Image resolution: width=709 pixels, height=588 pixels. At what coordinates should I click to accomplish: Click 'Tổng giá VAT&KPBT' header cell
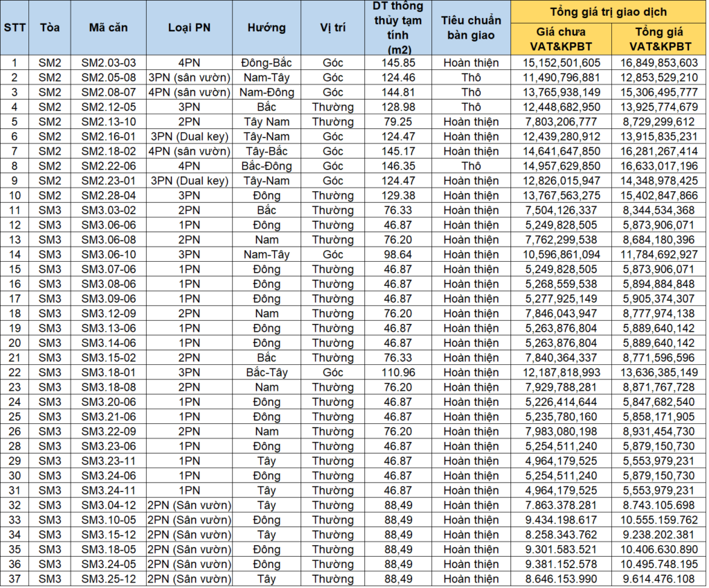[x=659, y=39]
